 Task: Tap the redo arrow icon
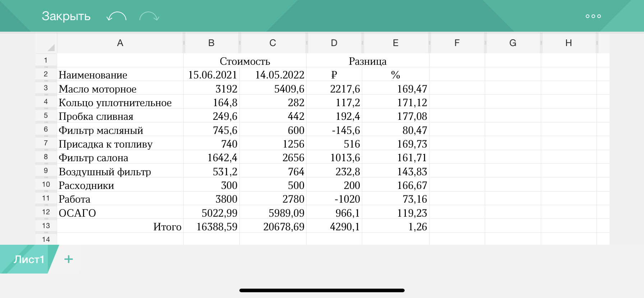(x=149, y=16)
